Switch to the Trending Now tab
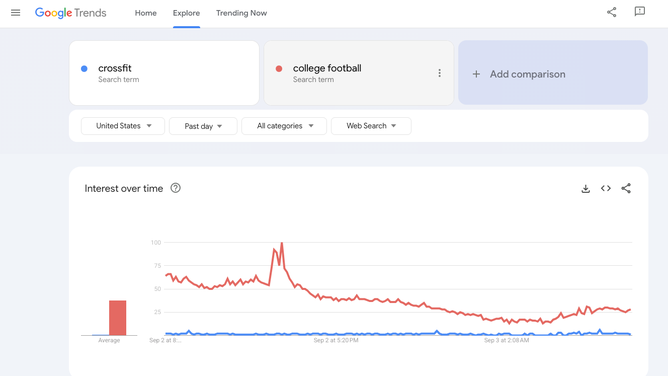The image size is (668, 376). coord(242,13)
